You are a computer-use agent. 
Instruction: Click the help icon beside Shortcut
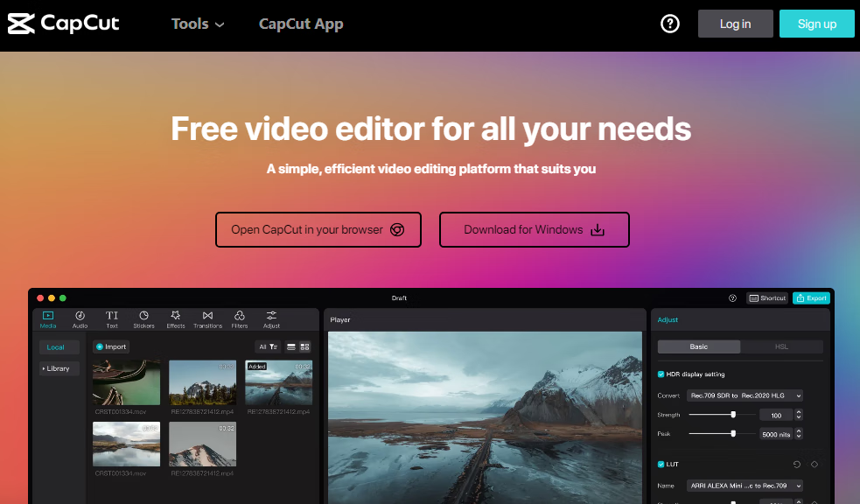point(732,297)
